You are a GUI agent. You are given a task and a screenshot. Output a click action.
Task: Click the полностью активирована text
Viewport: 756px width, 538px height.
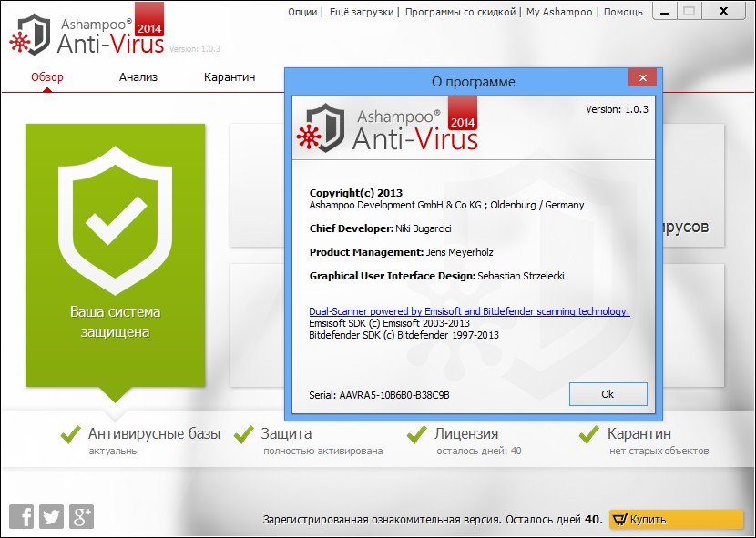(x=323, y=452)
